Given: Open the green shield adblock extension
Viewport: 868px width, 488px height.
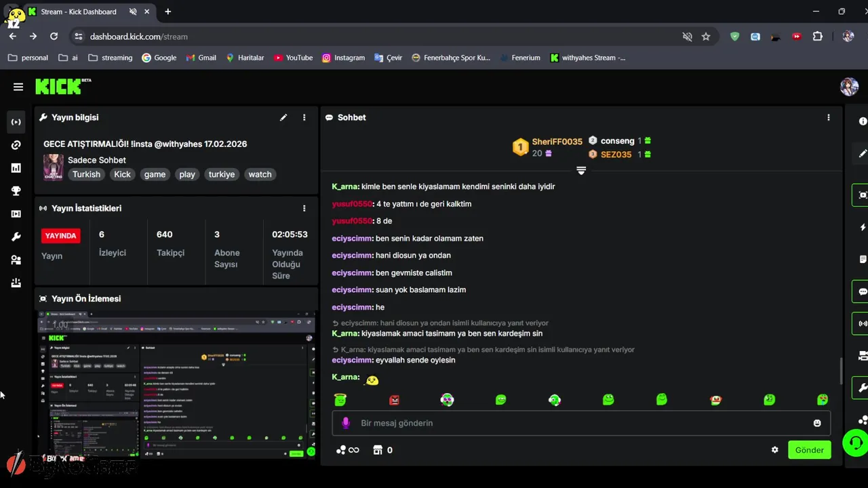Looking at the screenshot, I should [x=734, y=37].
